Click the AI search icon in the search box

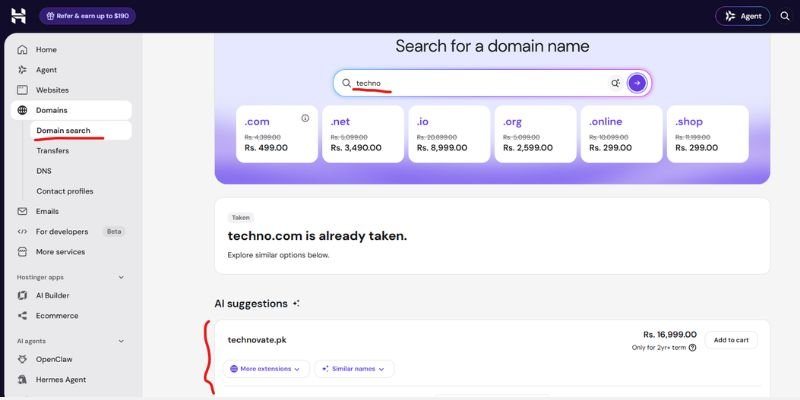[615, 83]
